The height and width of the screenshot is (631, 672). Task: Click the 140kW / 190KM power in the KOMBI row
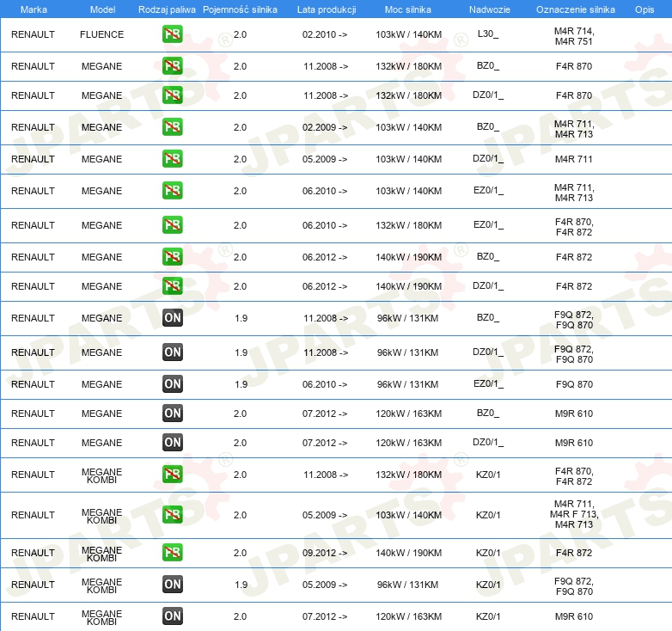408,553
